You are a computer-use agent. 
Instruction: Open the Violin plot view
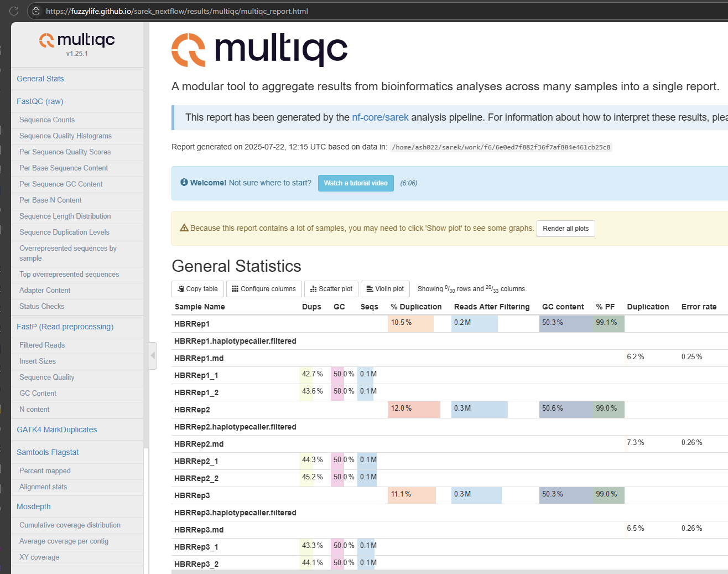pos(385,289)
